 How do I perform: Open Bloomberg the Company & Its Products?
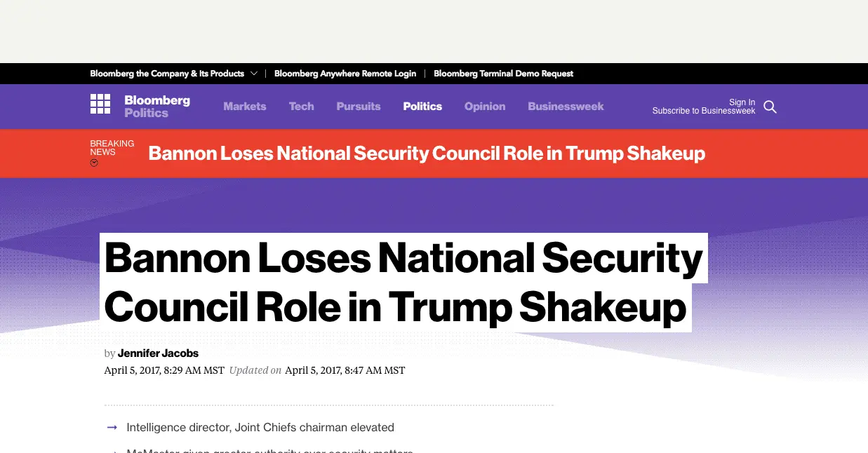click(x=167, y=74)
